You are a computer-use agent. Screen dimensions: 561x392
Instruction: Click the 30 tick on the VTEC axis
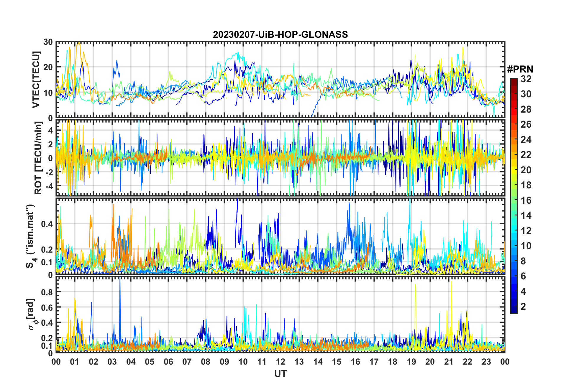tap(48, 42)
